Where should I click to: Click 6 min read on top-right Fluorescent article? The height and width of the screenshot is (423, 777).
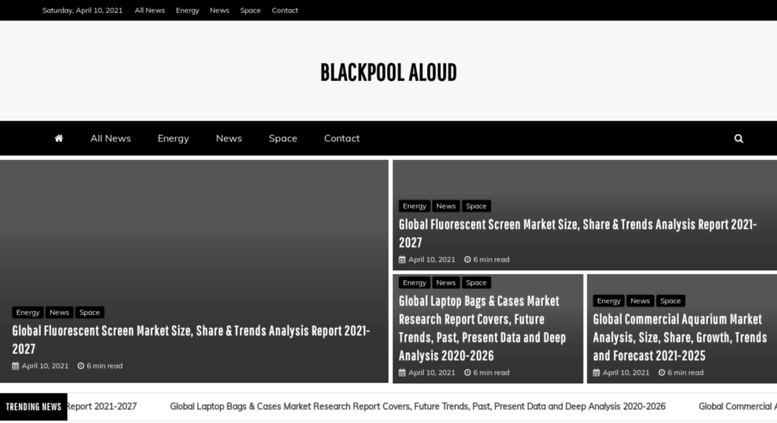[x=491, y=260]
